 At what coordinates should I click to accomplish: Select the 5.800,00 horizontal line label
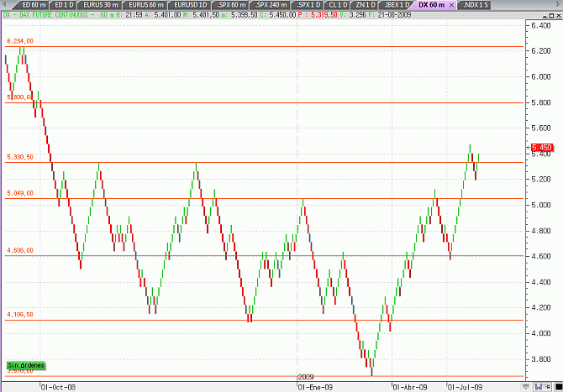tap(20, 97)
